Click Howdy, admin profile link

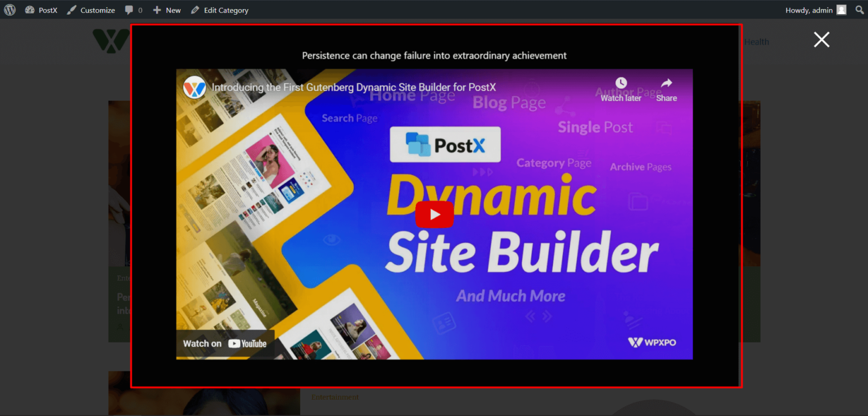(x=808, y=10)
